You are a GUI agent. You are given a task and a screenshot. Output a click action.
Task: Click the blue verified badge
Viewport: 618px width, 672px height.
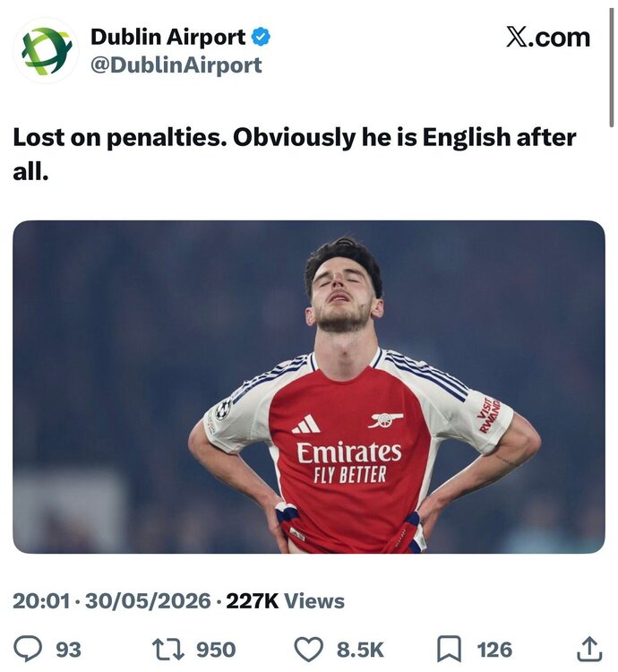click(x=261, y=37)
